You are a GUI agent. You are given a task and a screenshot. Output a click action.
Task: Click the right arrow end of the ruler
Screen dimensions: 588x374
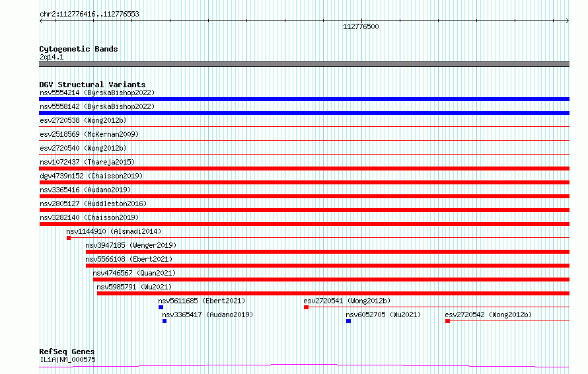coord(568,21)
